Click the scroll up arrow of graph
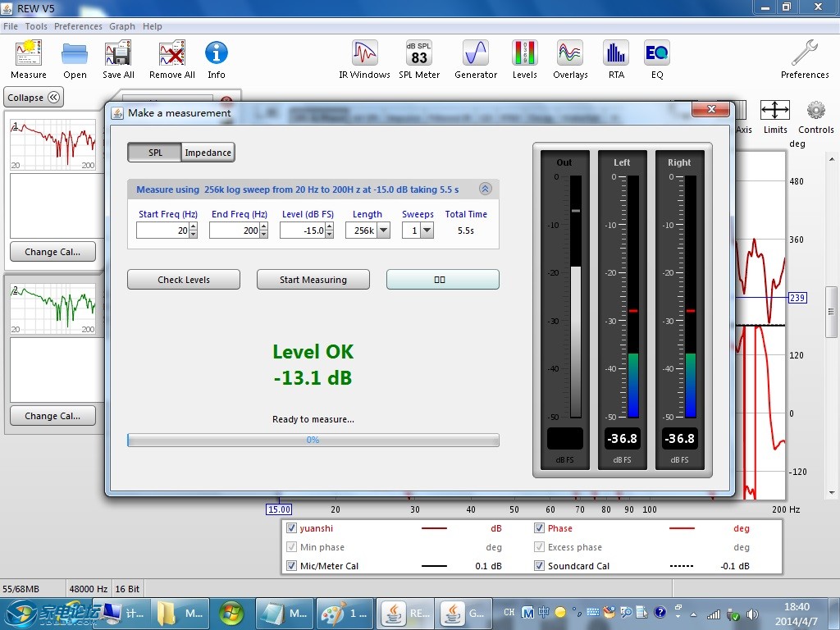840x630 pixels. click(832, 159)
